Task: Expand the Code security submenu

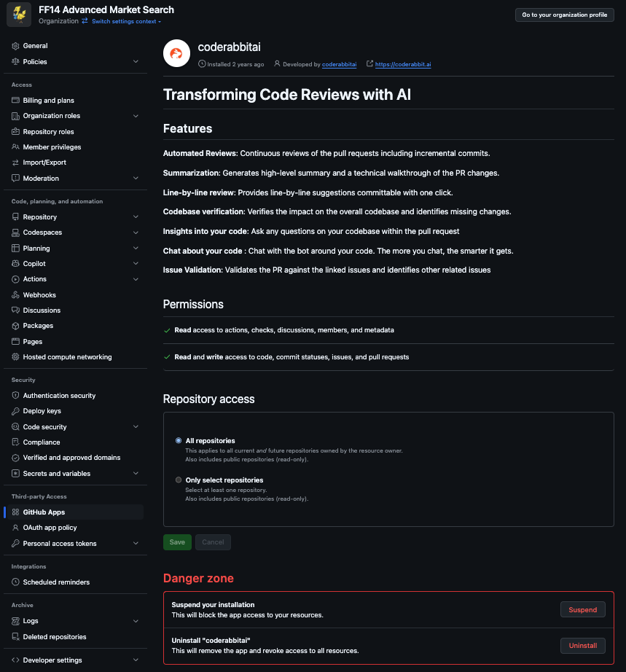Action: (136, 427)
